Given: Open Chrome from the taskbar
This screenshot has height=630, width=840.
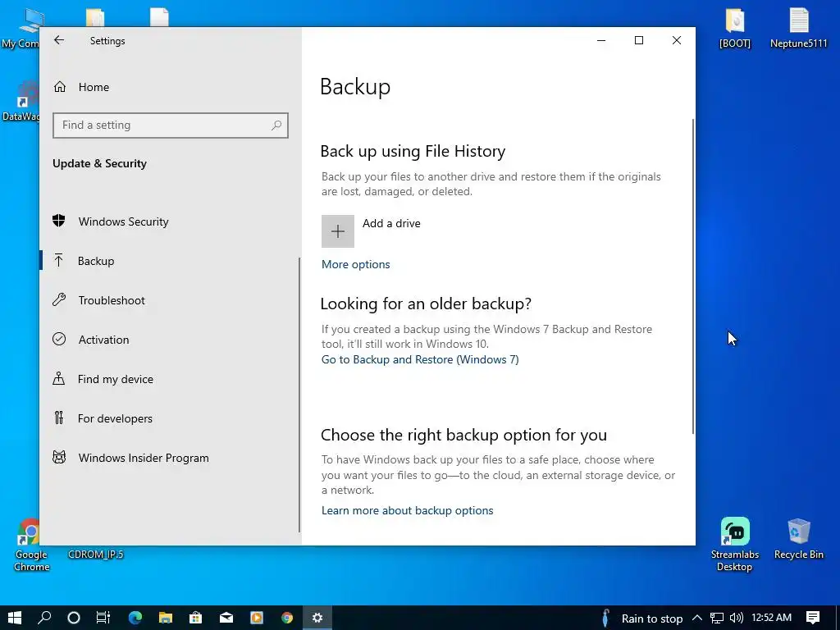Looking at the screenshot, I should pos(287,618).
